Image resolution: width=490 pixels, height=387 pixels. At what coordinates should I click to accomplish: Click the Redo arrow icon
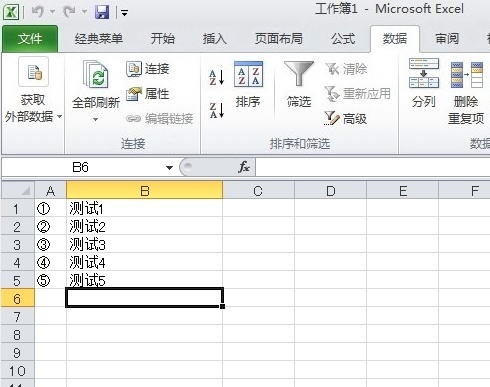pyautogui.click(x=69, y=12)
